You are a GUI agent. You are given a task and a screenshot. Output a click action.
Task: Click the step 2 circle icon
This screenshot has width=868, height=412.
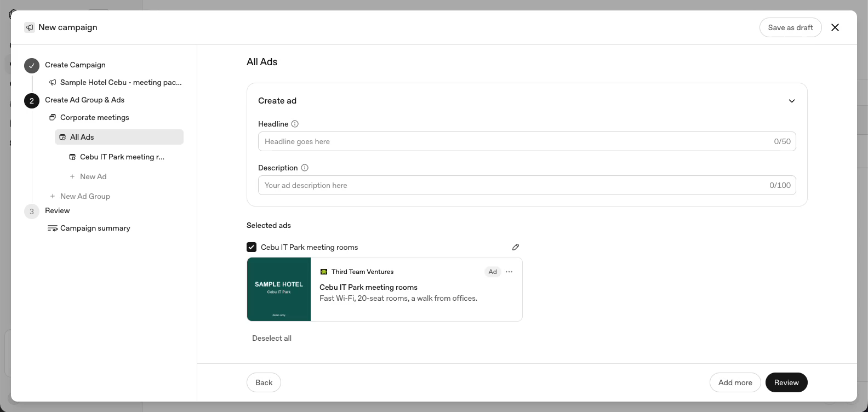(32, 101)
